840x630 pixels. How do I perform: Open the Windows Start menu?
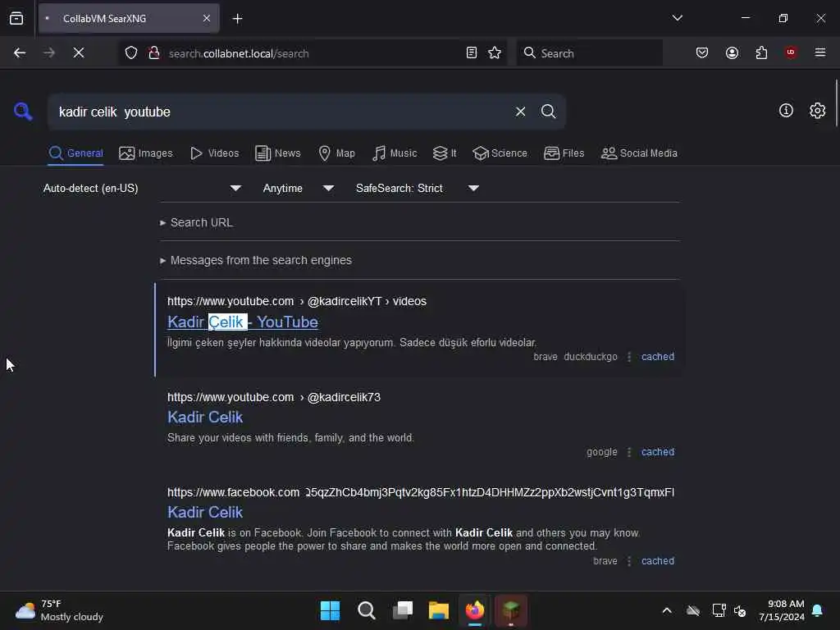click(330, 610)
